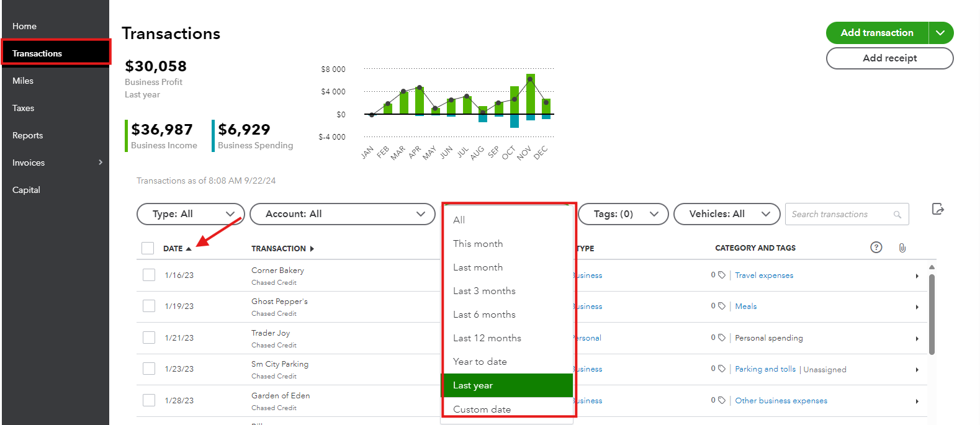Open the Account: All dropdown
This screenshot has width=980, height=425.
coord(342,214)
